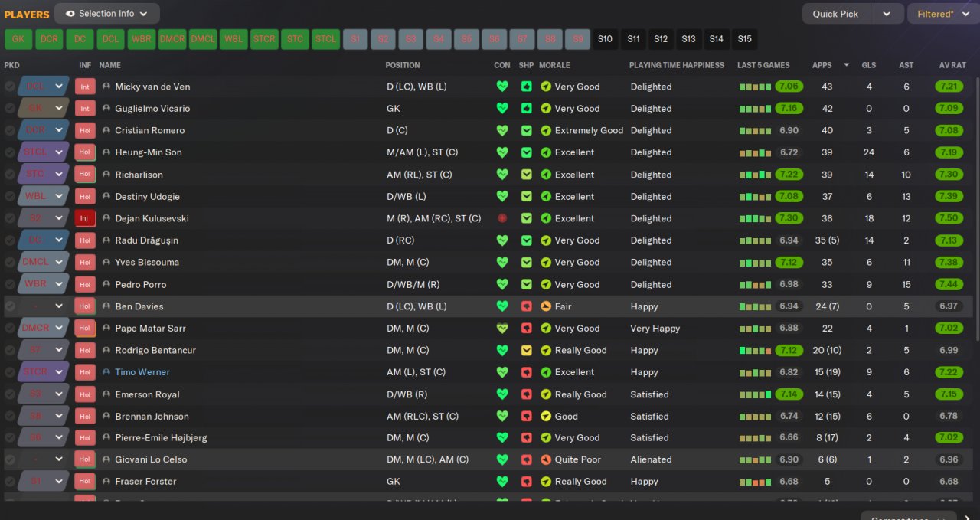This screenshot has height=520, width=980.
Task: Click the person info icon beside Timo Werner
Action: [106, 372]
